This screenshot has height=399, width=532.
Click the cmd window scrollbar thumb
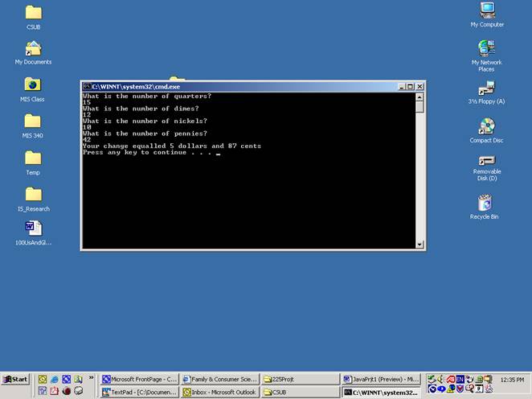point(419,107)
